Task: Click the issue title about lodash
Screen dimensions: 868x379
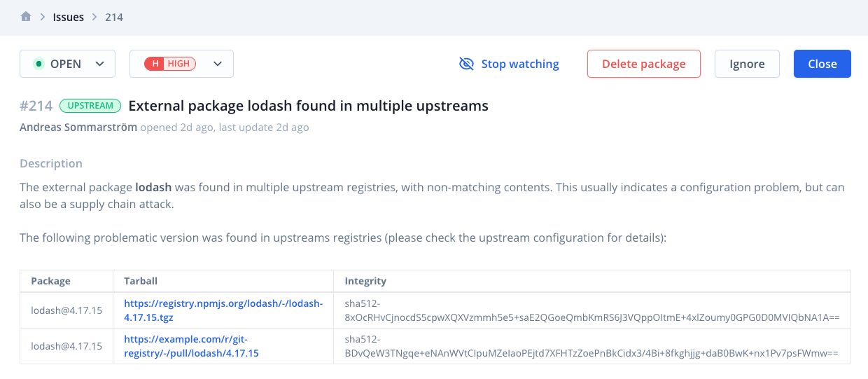Action: (x=308, y=106)
